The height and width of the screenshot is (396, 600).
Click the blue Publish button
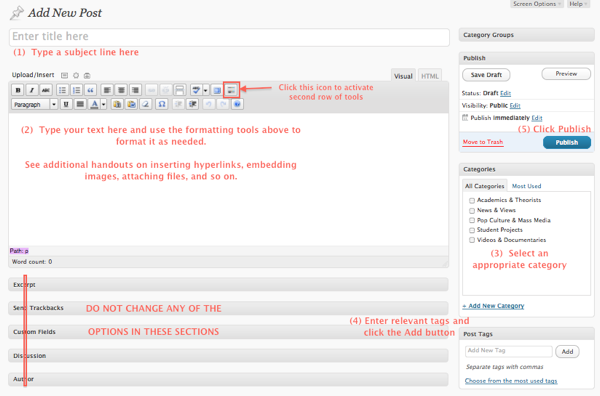567,142
